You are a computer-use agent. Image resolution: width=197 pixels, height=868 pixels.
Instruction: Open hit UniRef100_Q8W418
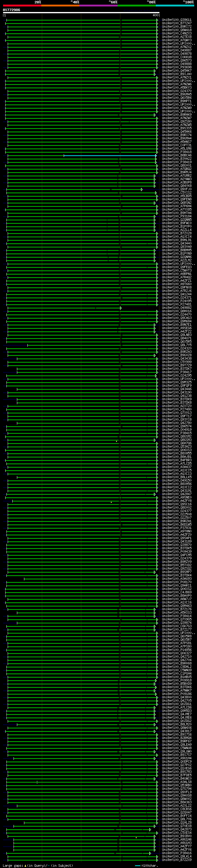(x=177, y=30)
